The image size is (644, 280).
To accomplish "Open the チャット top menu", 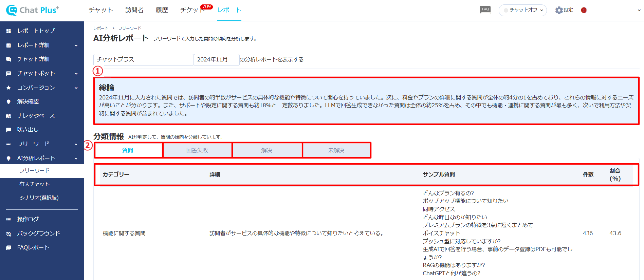I will [x=101, y=10].
